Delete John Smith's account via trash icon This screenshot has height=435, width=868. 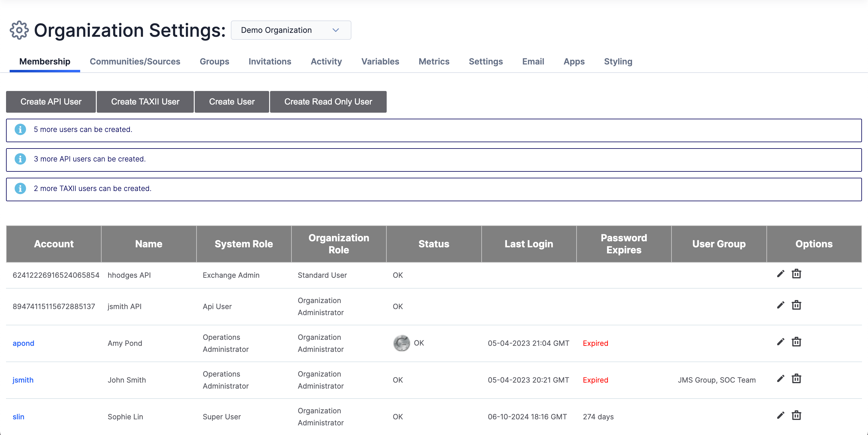click(796, 378)
